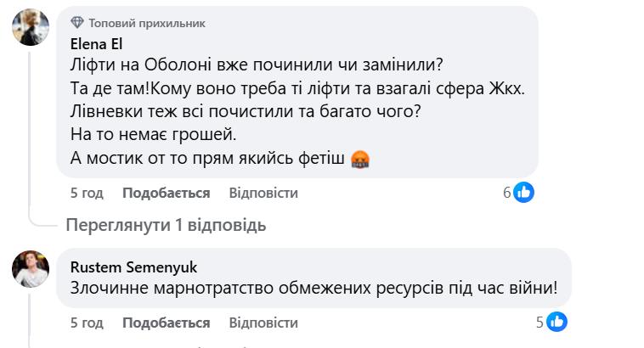Viewport: 644px width, 348px height.
Task: Reply to Rustem Semenyuk's comment
Action: 263,323
